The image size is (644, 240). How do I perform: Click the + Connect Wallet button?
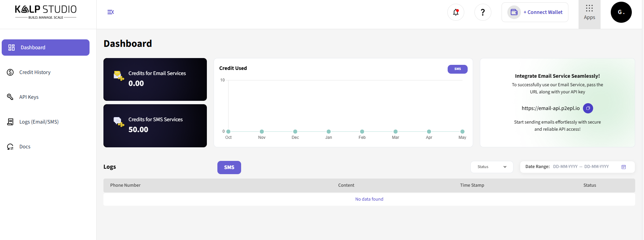click(543, 12)
